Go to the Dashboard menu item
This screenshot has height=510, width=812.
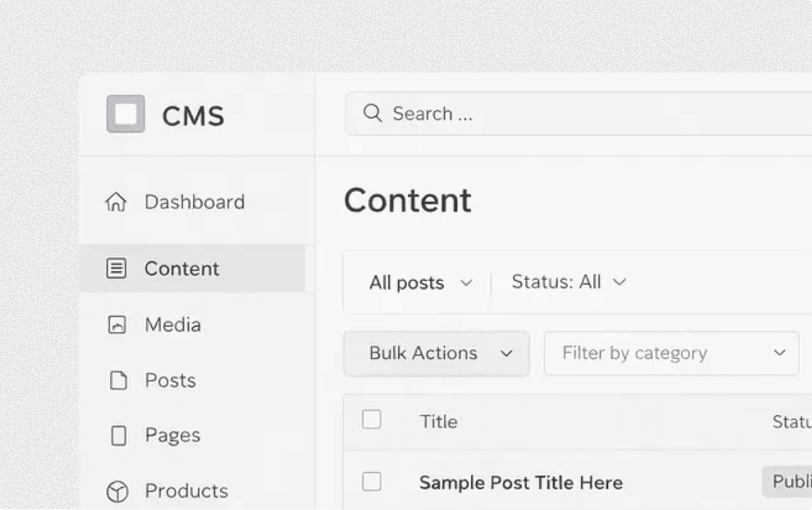pos(194,202)
